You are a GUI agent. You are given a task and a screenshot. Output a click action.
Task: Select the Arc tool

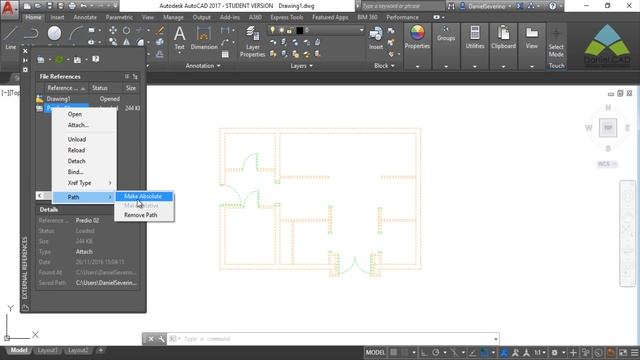(x=76, y=33)
